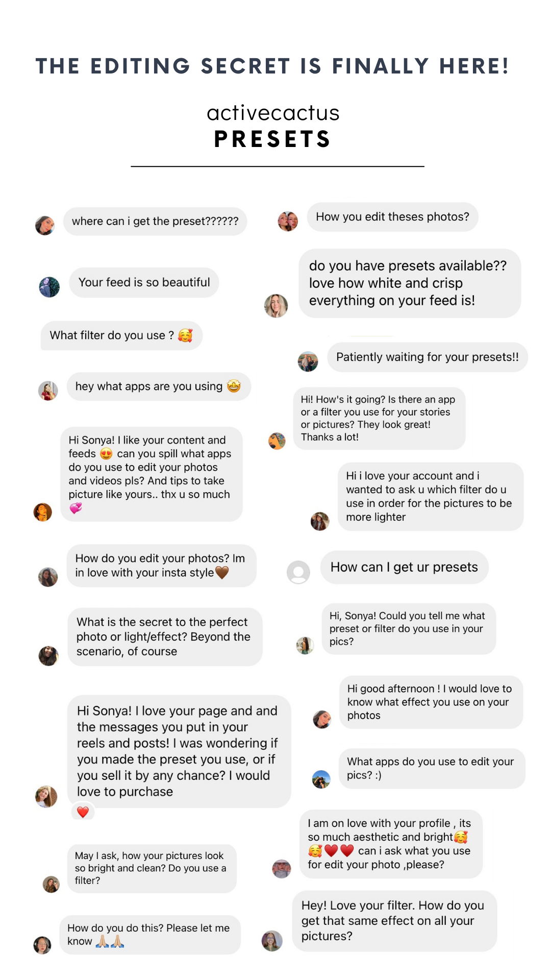The width and height of the screenshot is (551, 980).
Task: Select the "What is the secret to the perfect photo" bubble
Action: [x=164, y=636]
